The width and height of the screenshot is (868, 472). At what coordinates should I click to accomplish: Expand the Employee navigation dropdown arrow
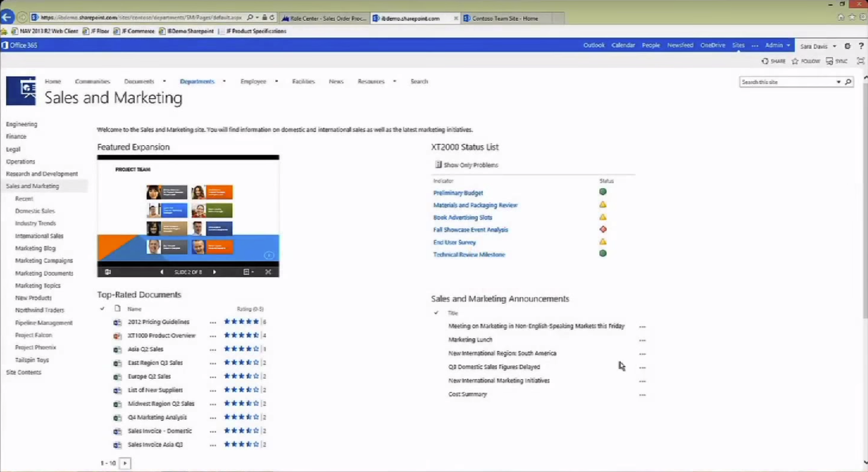(276, 82)
